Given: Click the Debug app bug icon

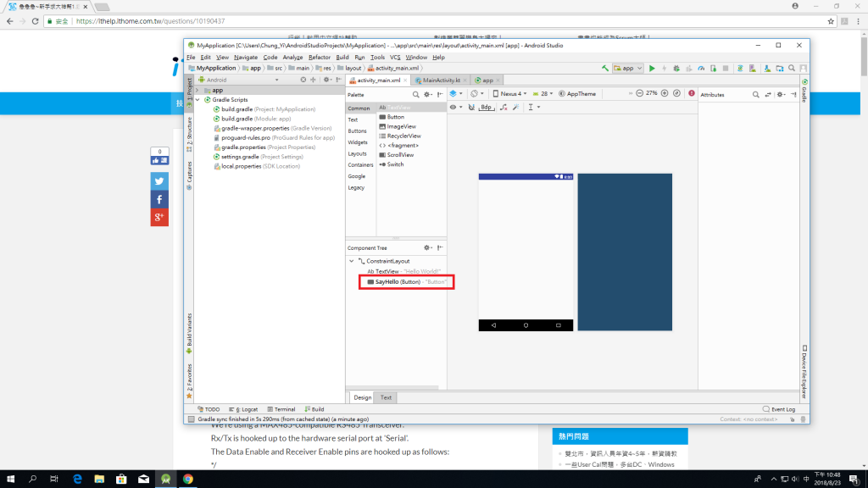Looking at the screenshot, I should (676, 69).
